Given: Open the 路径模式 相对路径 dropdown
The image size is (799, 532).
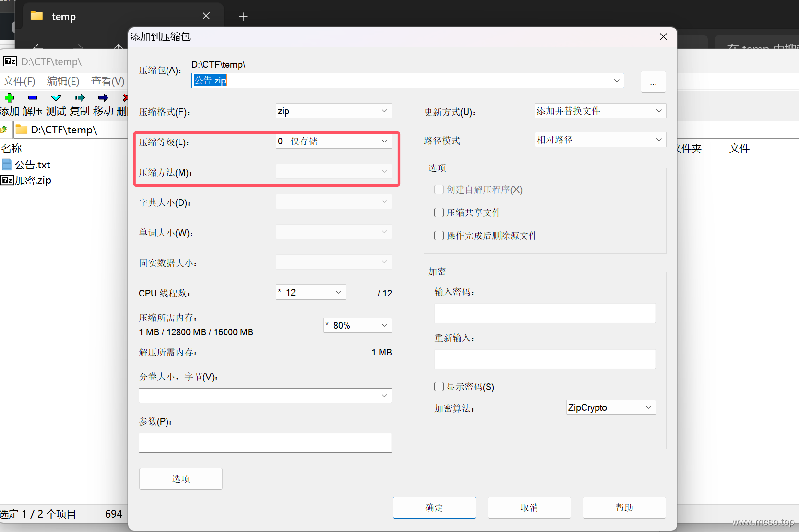Looking at the screenshot, I should tap(600, 140).
